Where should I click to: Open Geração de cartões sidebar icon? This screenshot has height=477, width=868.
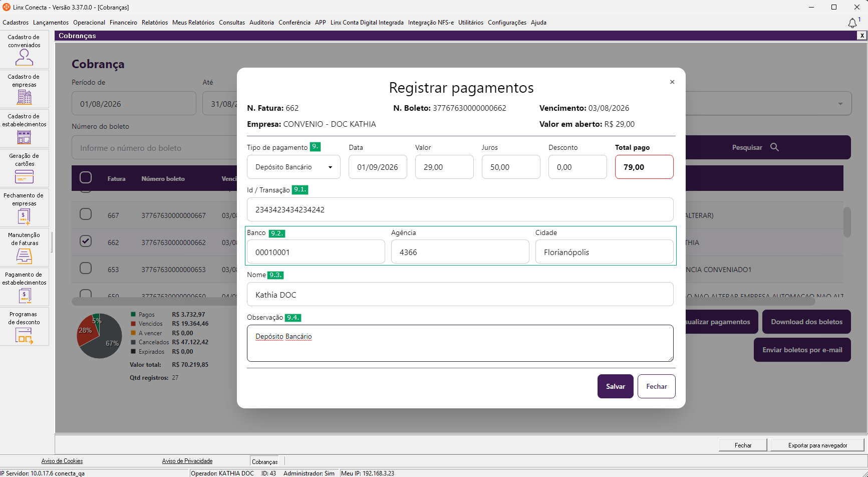[x=24, y=168]
